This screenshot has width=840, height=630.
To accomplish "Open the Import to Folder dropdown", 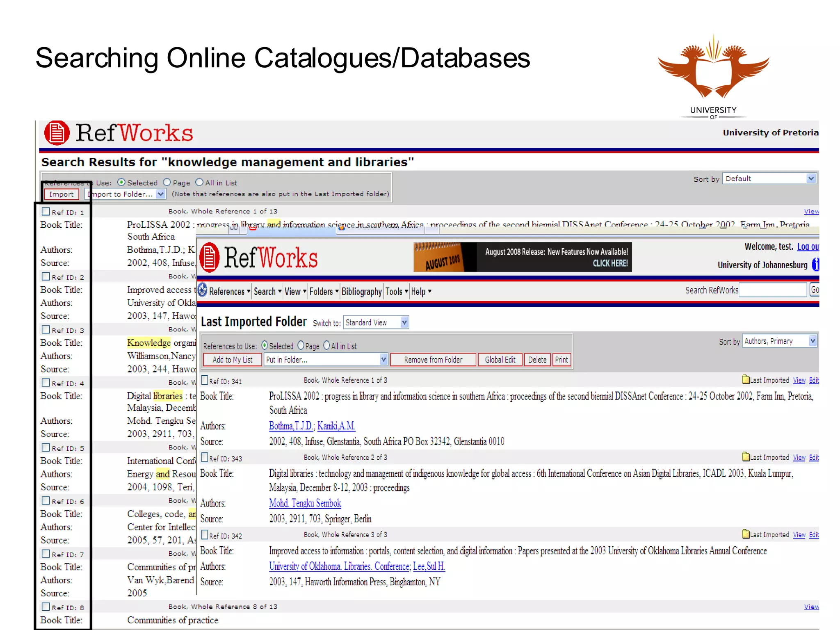I will (x=125, y=194).
